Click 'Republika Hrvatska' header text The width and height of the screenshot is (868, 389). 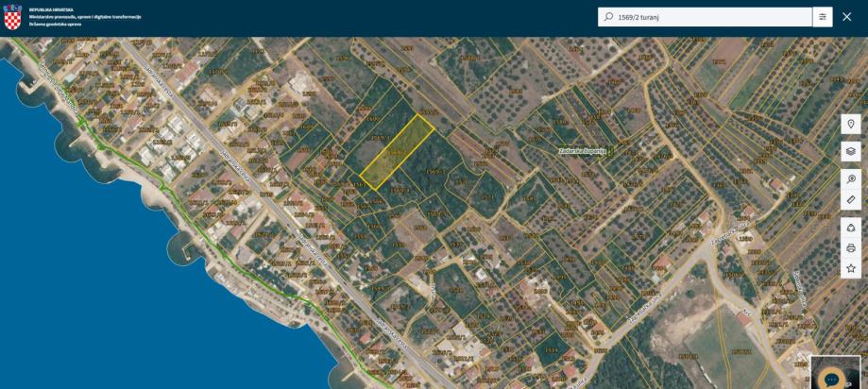coord(51,10)
